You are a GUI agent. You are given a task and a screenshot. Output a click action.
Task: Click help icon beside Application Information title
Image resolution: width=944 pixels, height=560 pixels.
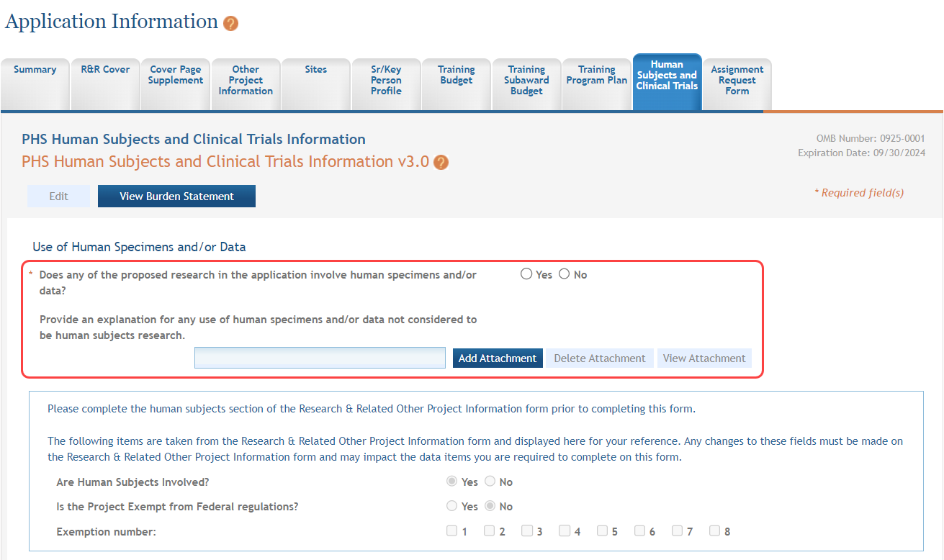230,24
